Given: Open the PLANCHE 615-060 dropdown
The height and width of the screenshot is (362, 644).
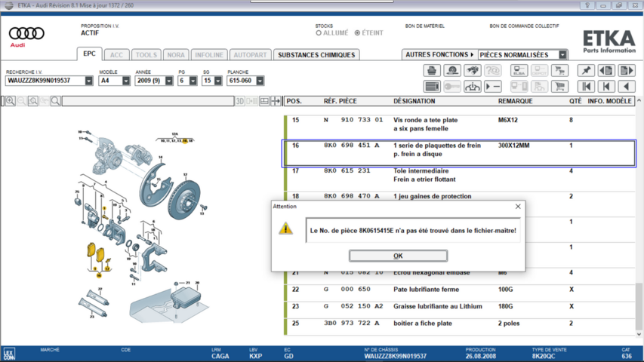Looking at the screenshot, I should click(x=260, y=81).
